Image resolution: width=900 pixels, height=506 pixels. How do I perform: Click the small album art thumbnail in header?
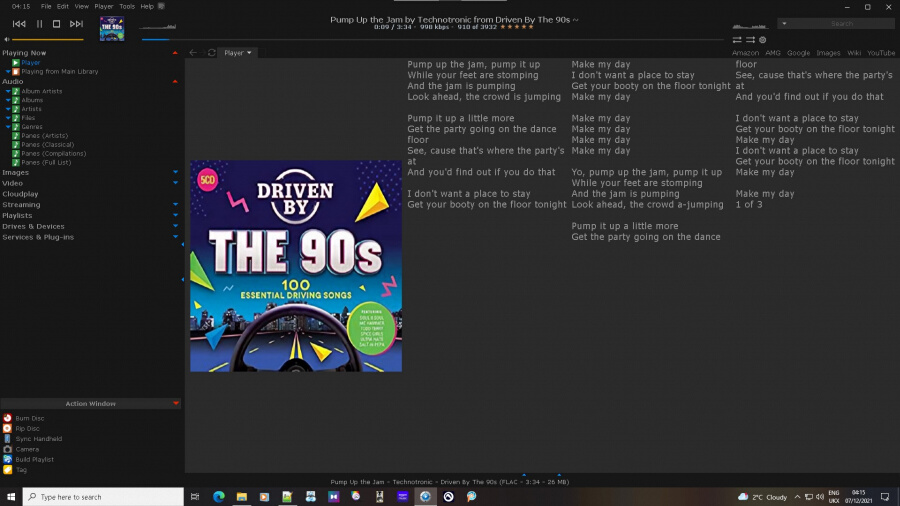click(112, 29)
